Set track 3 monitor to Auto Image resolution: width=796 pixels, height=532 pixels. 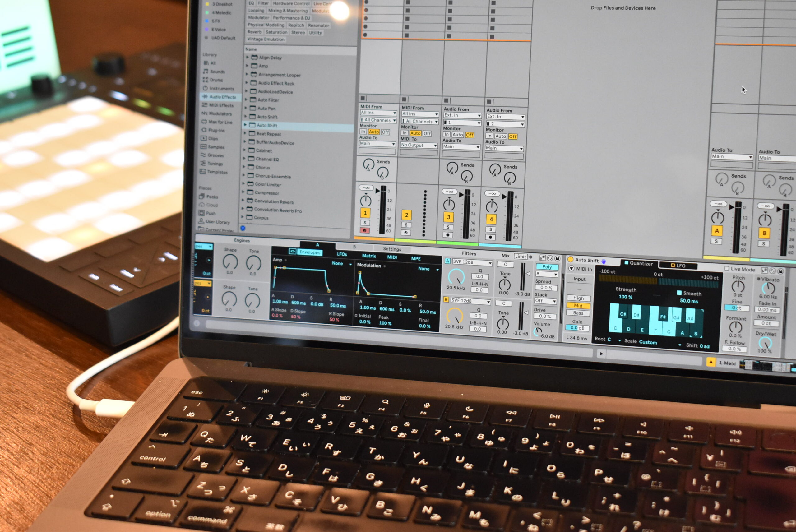pos(457,135)
